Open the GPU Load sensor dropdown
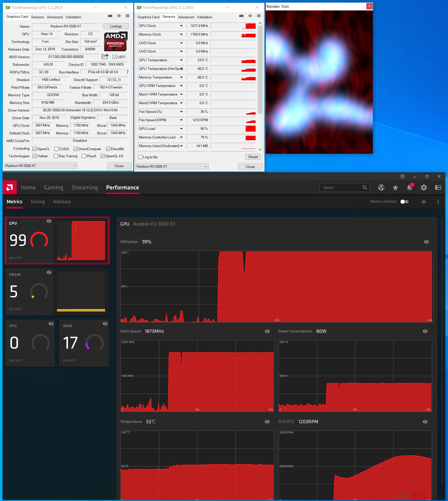This screenshot has height=501, width=448. pos(181,129)
